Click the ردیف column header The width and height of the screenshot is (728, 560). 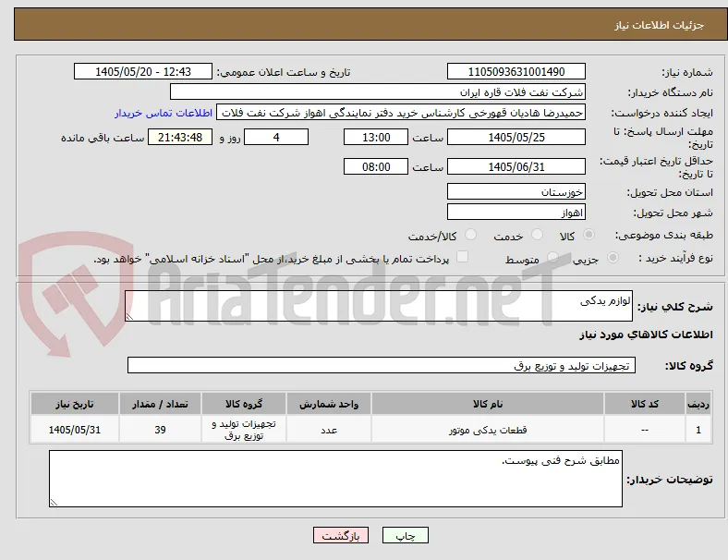[x=698, y=404]
